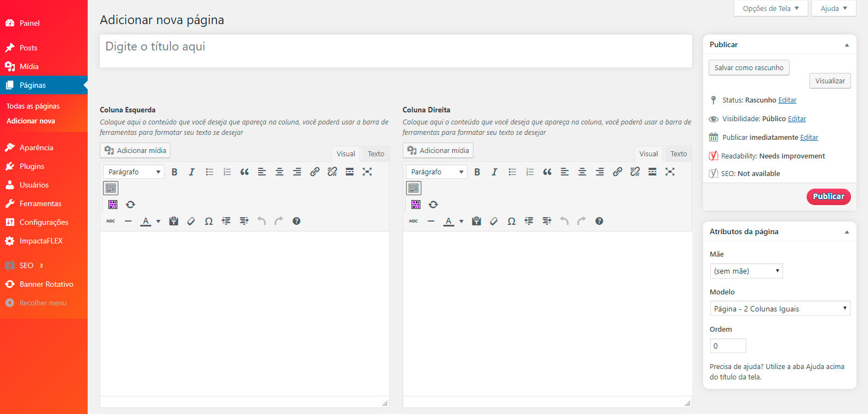
Task: Toggle toolbar kitchen sink in left editor
Action: tap(111, 188)
